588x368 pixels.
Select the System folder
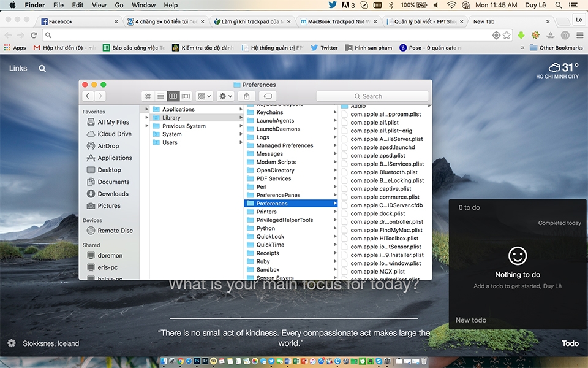(x=197, y=134)
